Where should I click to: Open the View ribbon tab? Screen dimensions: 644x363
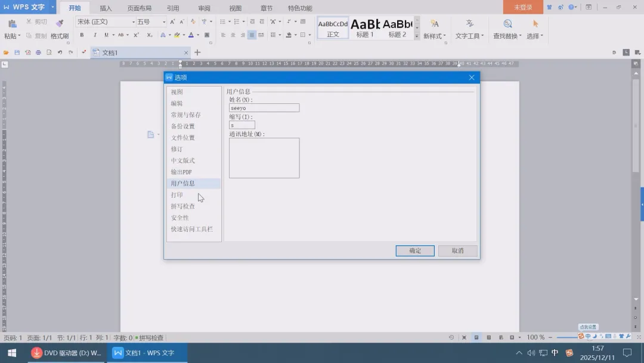(x=236, y=8)
